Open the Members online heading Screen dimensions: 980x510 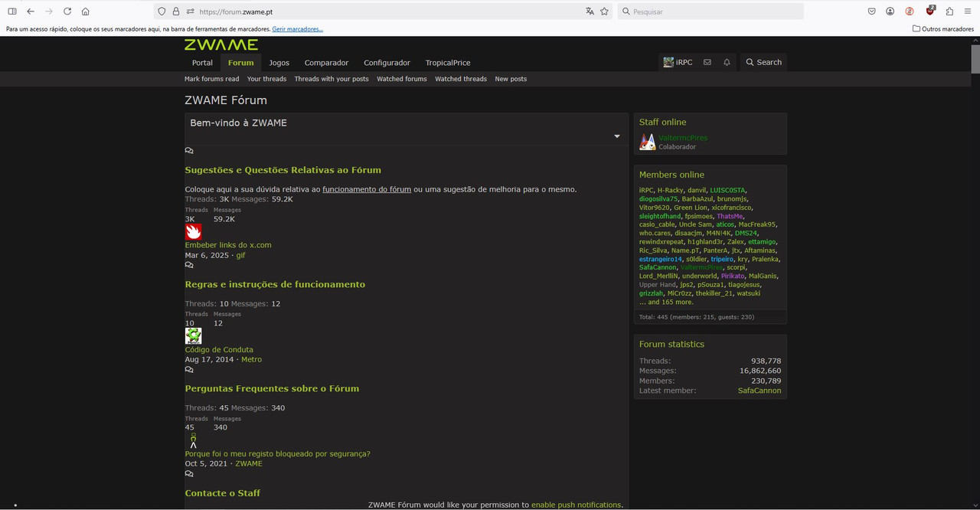(671, 175)
